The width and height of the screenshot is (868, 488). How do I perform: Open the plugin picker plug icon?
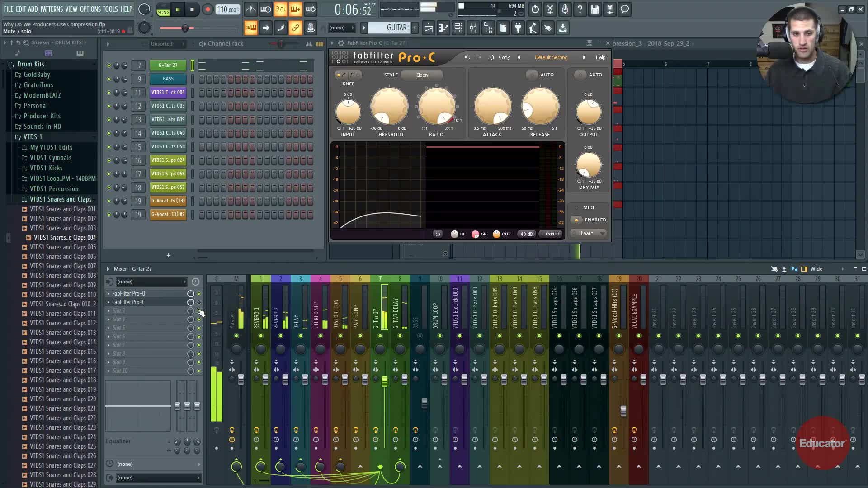[x=518, y=28]
